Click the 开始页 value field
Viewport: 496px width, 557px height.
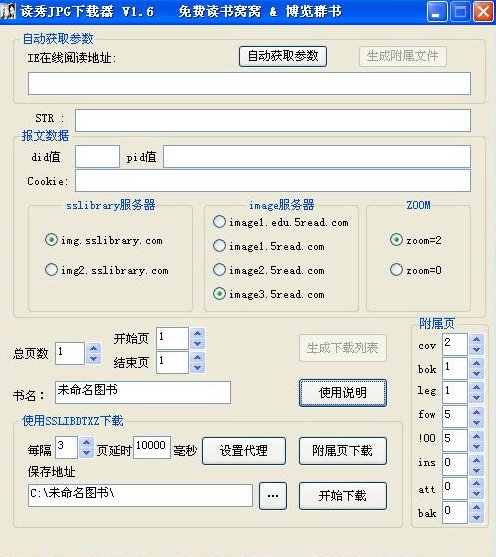pos(172,338)
